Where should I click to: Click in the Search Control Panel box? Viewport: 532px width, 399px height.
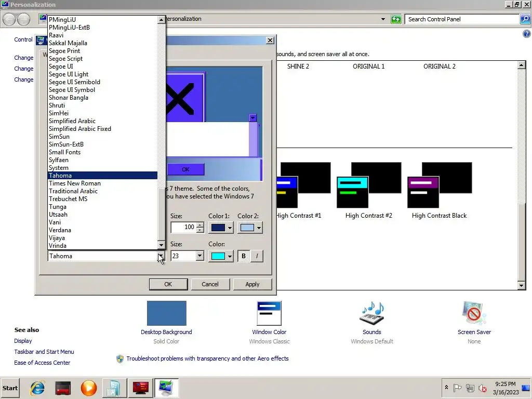[x=462, y=19]
